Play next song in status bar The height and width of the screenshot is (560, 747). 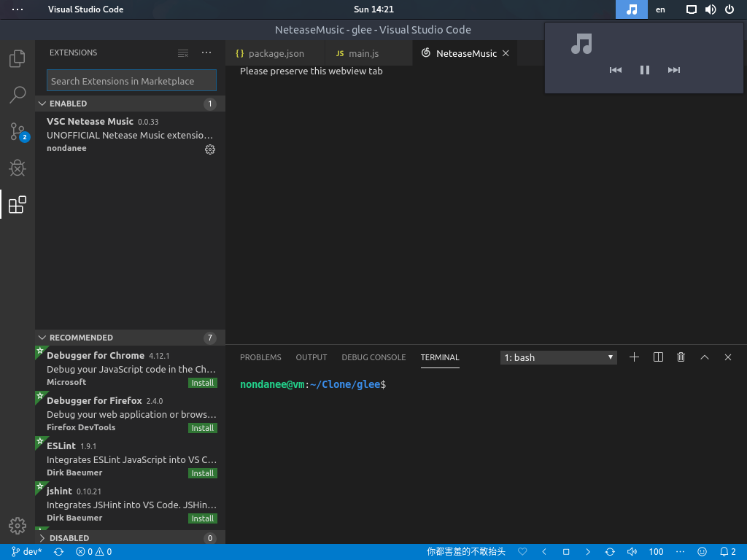coord(588,552)
